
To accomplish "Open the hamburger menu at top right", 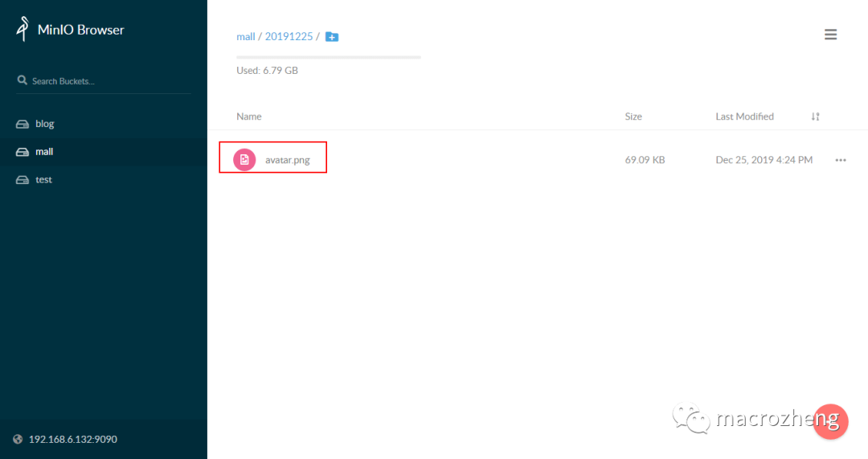I will pyautogui.click(x=830, y=35).
